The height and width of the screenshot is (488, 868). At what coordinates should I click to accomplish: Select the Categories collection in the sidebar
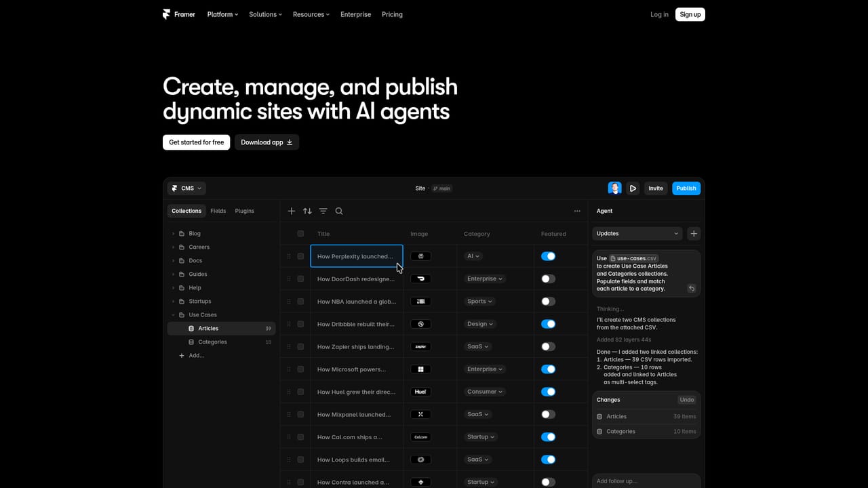click(x=222, y=342)
